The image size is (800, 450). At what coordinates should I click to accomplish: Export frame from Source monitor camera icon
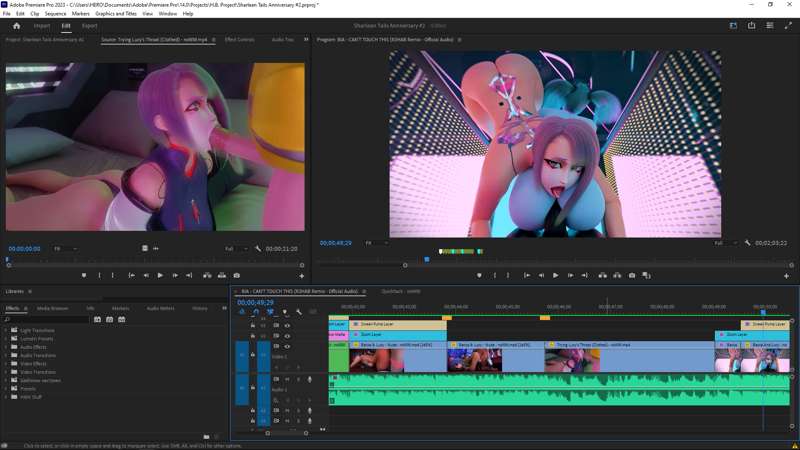pyautogui.click(x=237, y=276)
